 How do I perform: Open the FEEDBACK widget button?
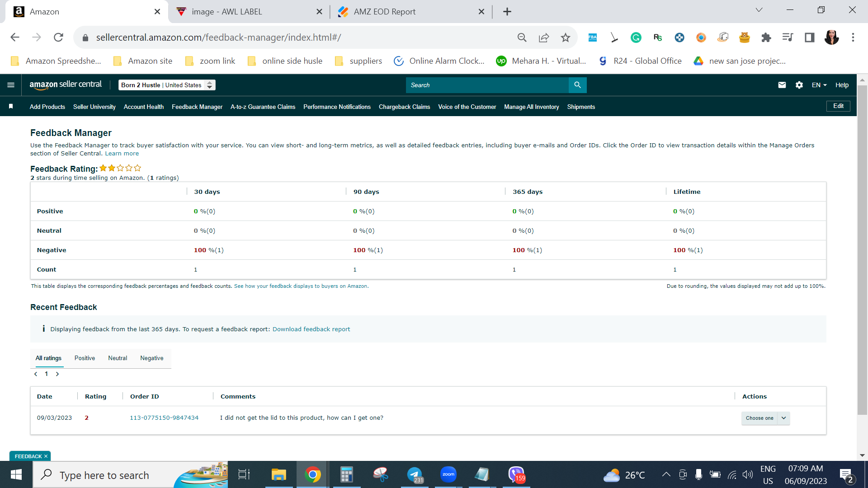click(31, 456)
